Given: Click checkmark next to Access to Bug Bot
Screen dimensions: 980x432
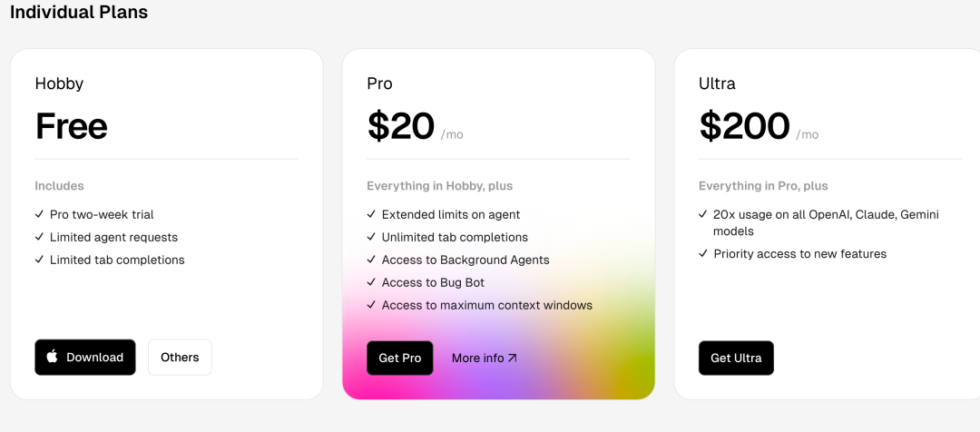Looking at the screenshot, I should pyautogui.click(x=371, y=282).
